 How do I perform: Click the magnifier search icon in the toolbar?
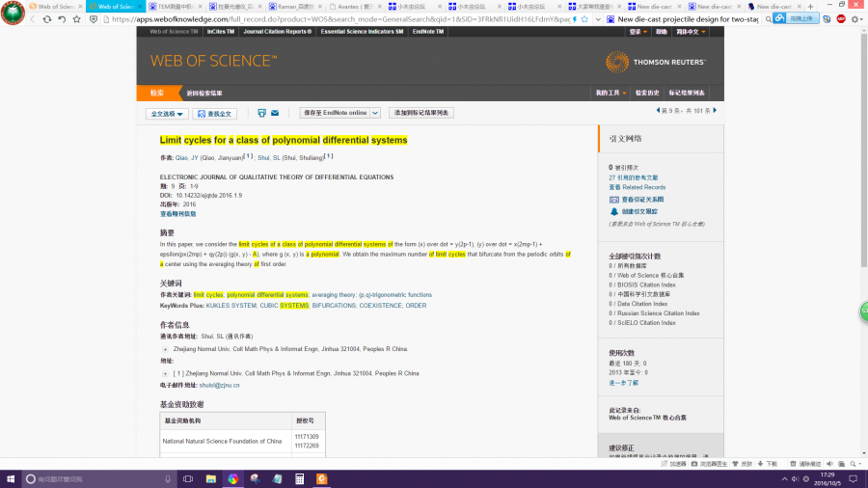[x=769, y=19]
